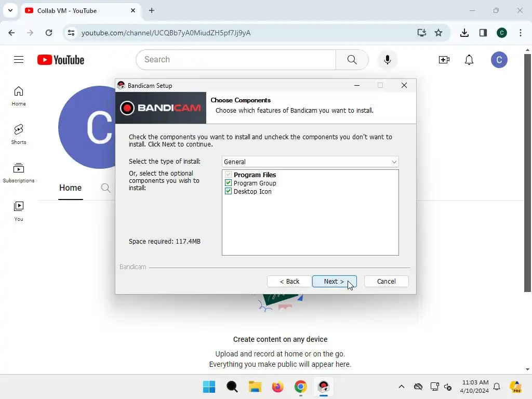Bookmark this page with star
This screenshot has width=532, height=399.
[x=438, y=33]
